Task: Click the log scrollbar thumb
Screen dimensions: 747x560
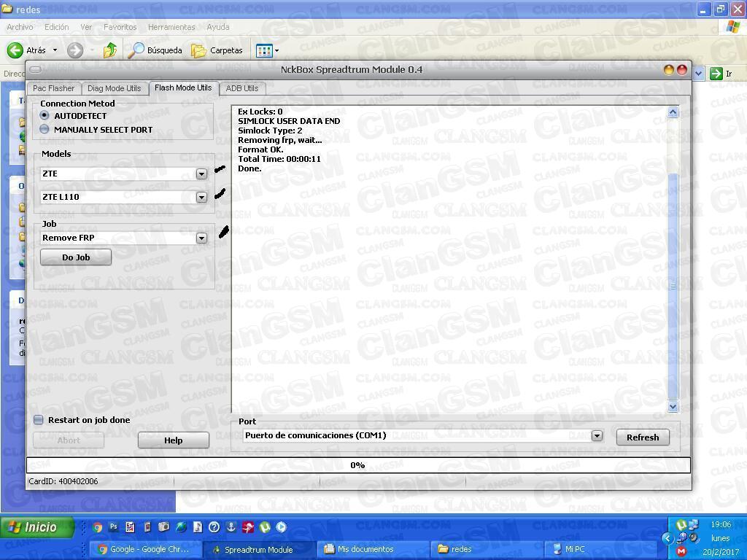Action: pyautogui.click(x=673, y=286)
